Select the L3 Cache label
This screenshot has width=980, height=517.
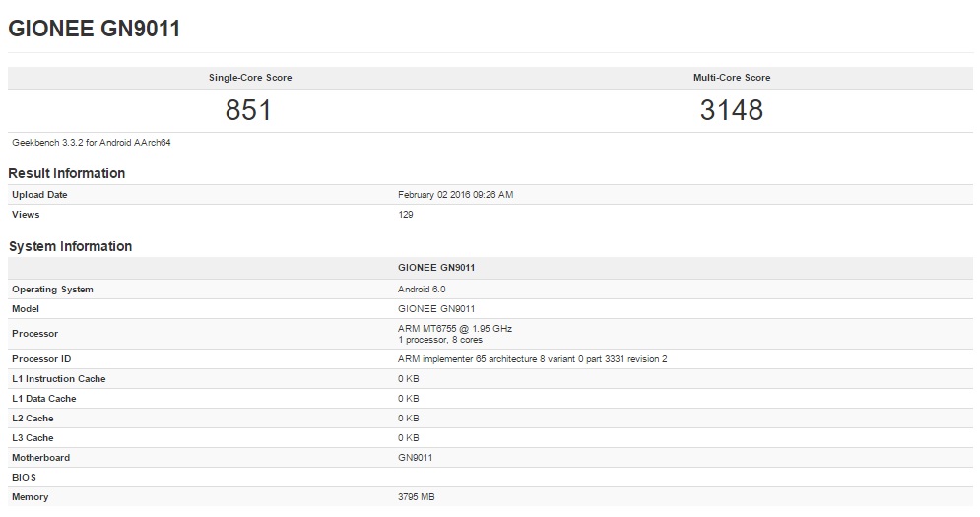[33, 438]
